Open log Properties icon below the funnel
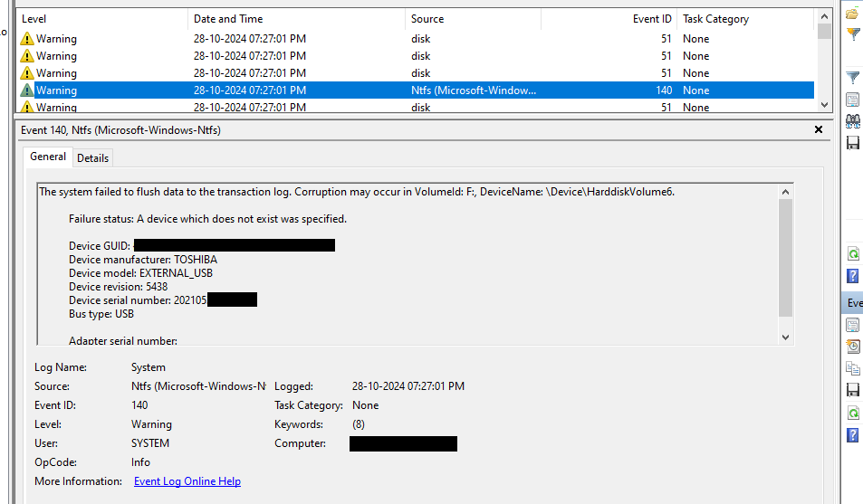863x504 pixels. click(x=852, y=100)
